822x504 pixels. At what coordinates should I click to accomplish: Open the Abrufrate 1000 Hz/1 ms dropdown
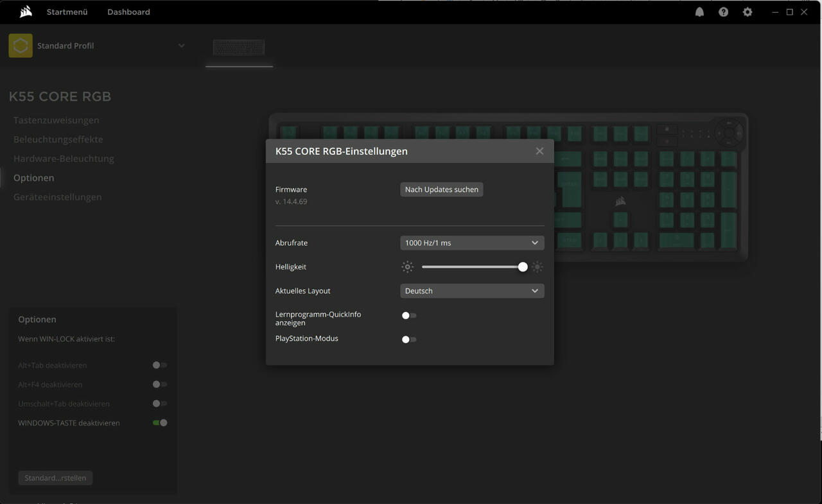[x=472, y=243]
